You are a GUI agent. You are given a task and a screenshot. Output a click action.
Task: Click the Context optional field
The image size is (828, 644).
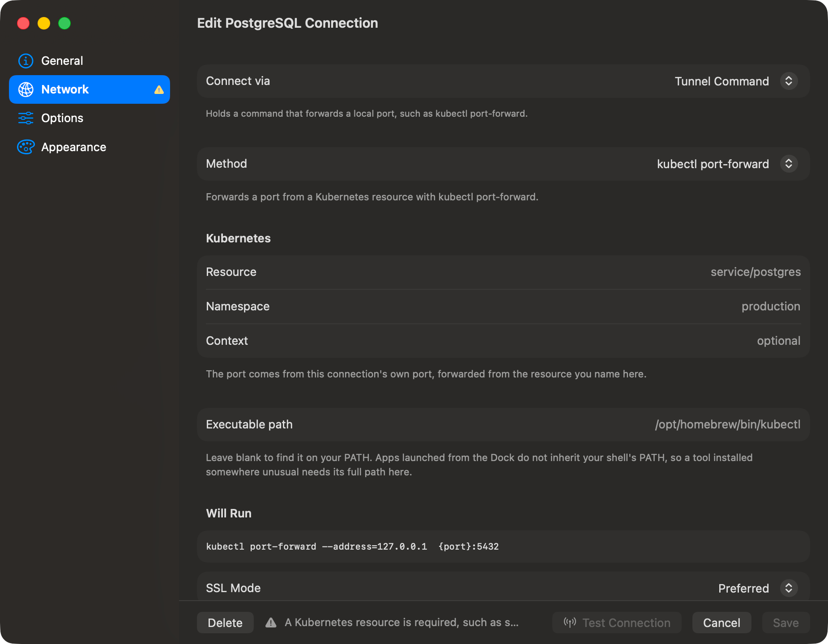pyautogui.click(x=504, y=341)
